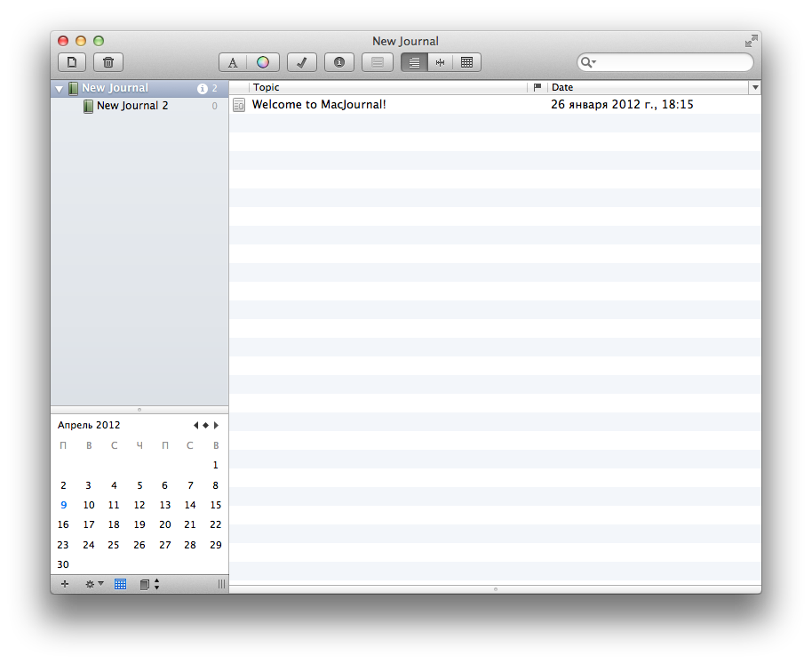Screen dimensions: 812x664
Task: Click the split handle below the entry list
Action: click(496, 589)
